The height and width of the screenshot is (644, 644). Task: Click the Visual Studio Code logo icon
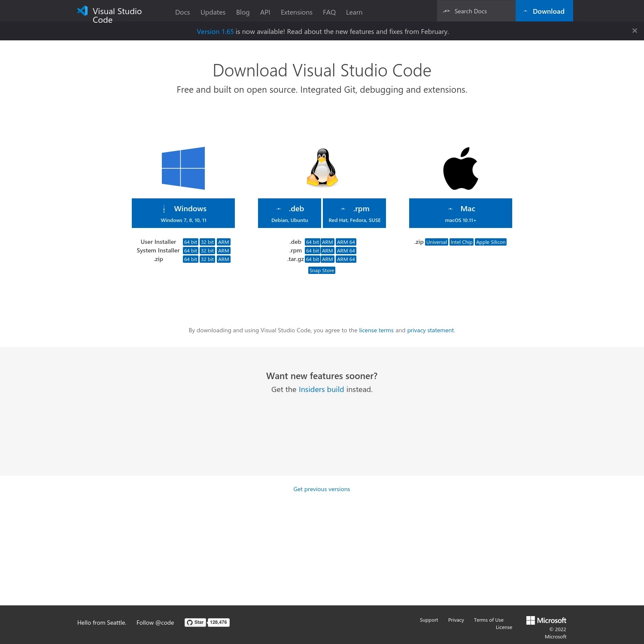[82, 11]
